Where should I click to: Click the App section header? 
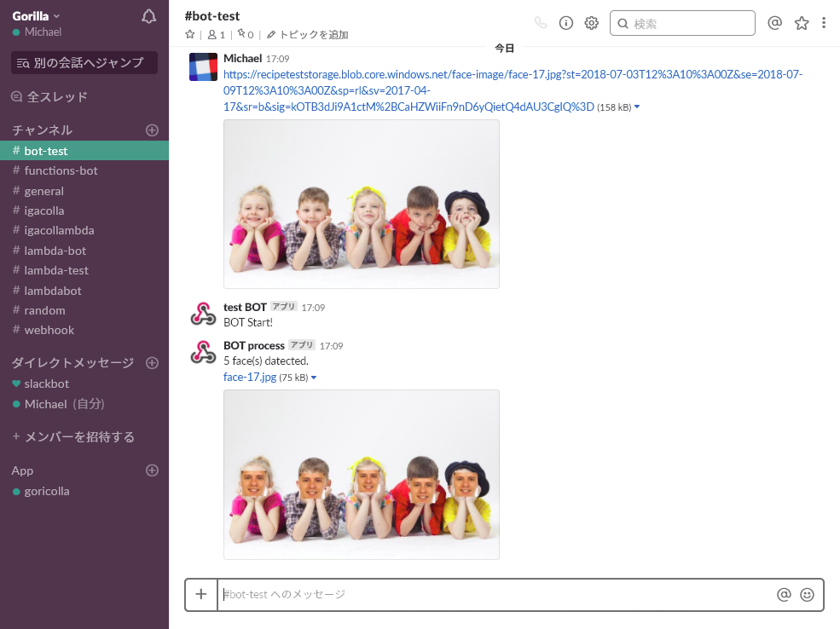[x=22, y=470]
